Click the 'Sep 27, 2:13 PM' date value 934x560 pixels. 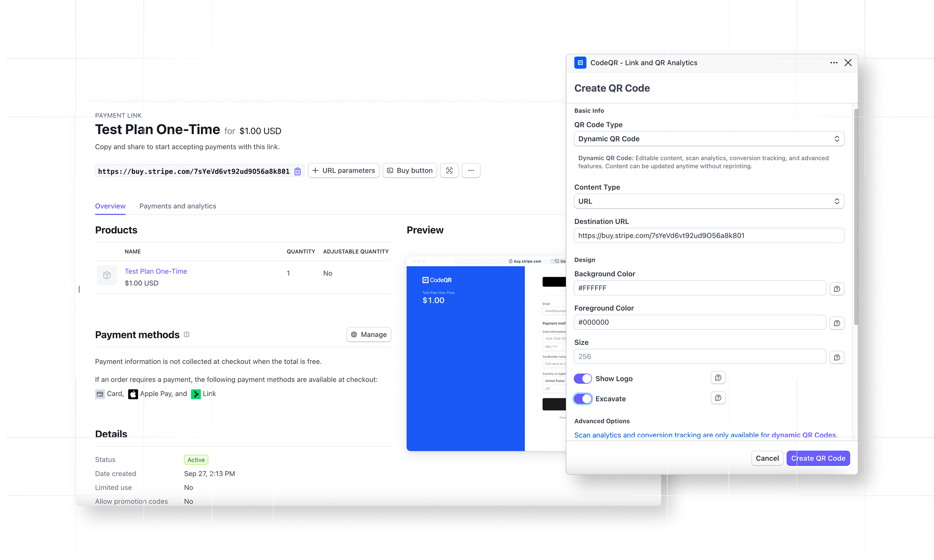[x=209, y=474]
